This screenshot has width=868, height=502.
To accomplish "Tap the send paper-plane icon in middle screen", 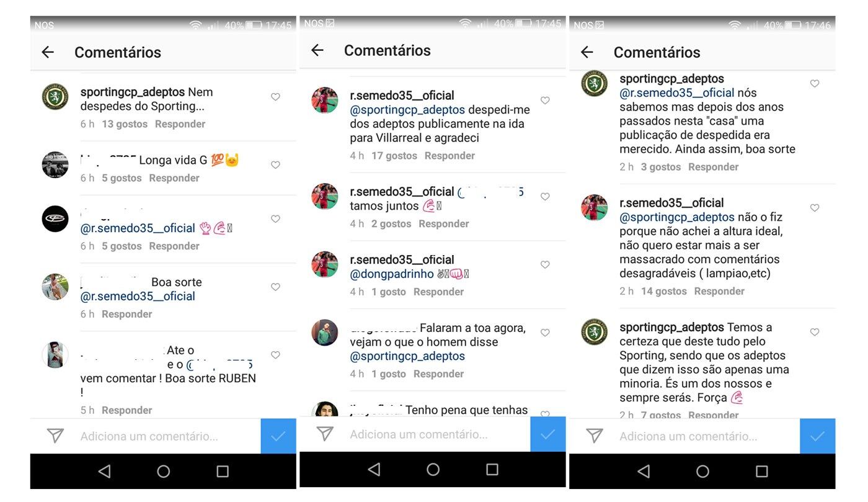I will click(325, 434).
